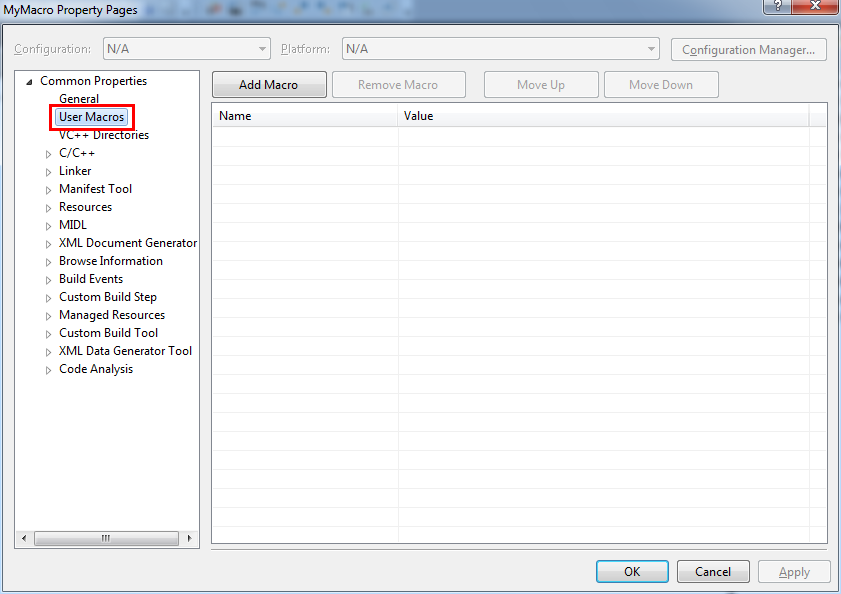Open the Configuration dropdown
841x594 pixels.
[x=187, y=49]
